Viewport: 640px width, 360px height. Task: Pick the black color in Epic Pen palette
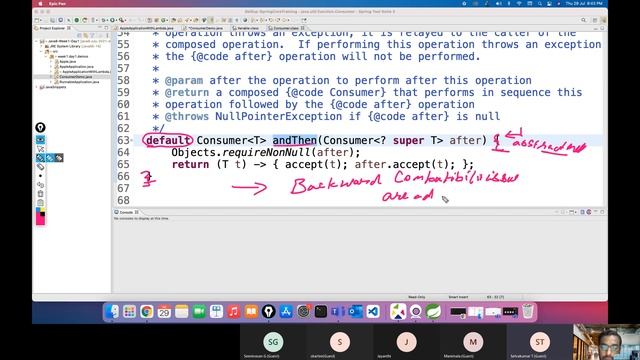[x=43, y=214]
